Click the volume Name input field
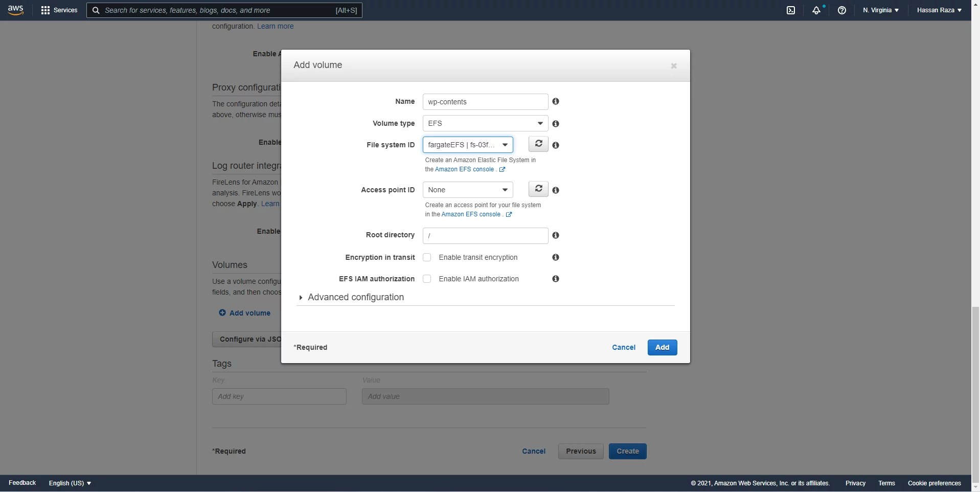Screen dimensions: 980x492 click(485, 102)
